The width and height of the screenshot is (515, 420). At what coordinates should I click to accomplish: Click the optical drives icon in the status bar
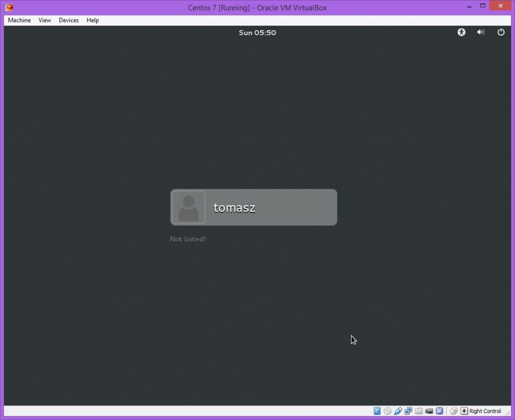[x=387, y=411]
